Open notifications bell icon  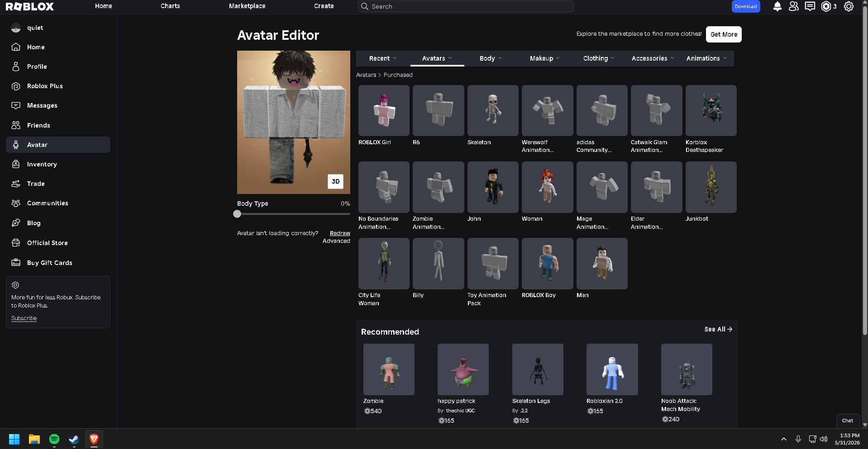(x=777, y=6)
